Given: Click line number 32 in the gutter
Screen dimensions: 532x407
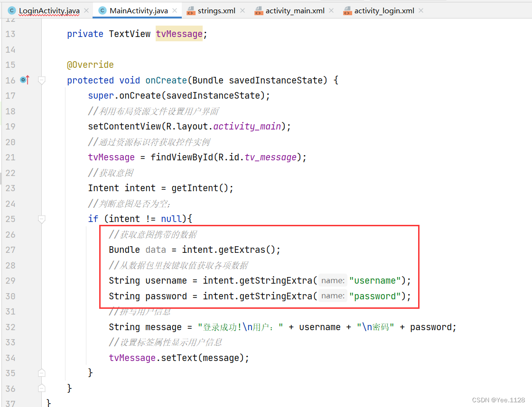Looking at the screenshot, I should coord(10,327).
